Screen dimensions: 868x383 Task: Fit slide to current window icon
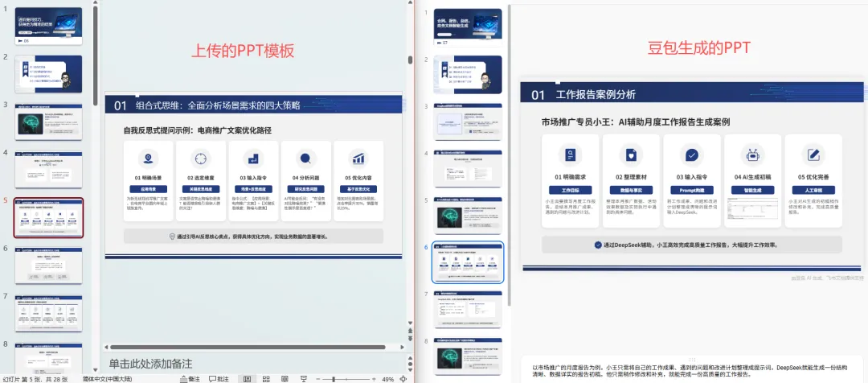tap(403, 379)
